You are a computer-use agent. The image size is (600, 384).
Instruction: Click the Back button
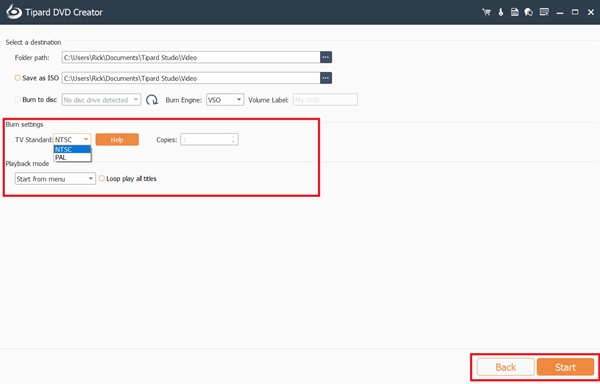pyautogui.click(x=505, y=367)
